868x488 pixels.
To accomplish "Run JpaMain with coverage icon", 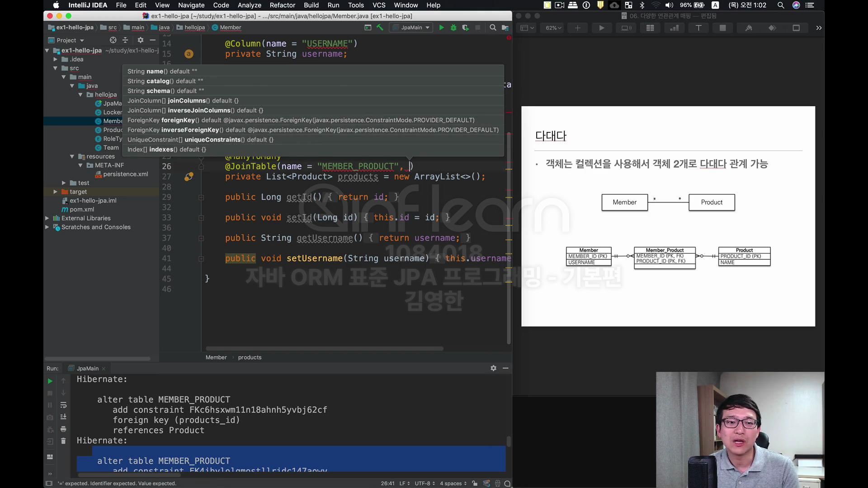I will (465, 28).
